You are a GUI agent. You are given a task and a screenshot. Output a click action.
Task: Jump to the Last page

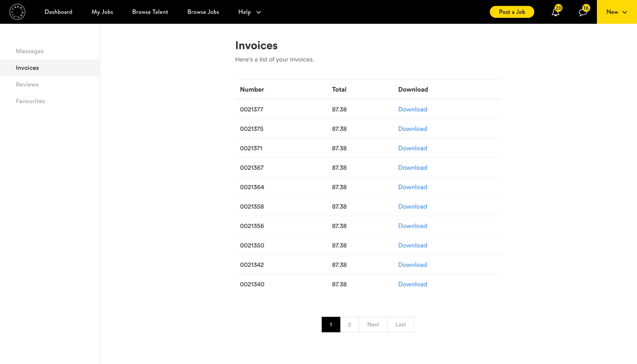400,324
